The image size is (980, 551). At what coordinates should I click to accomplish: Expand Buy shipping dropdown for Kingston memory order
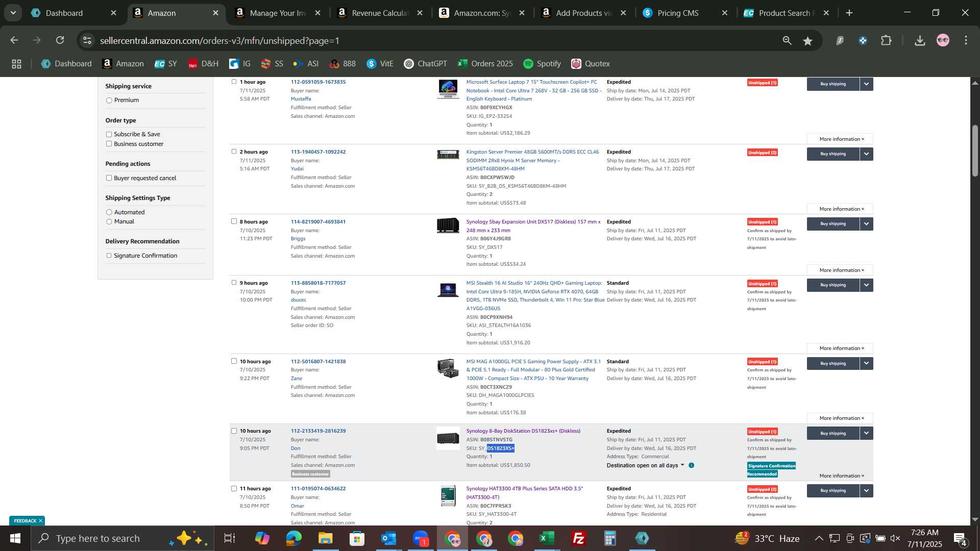867,154
